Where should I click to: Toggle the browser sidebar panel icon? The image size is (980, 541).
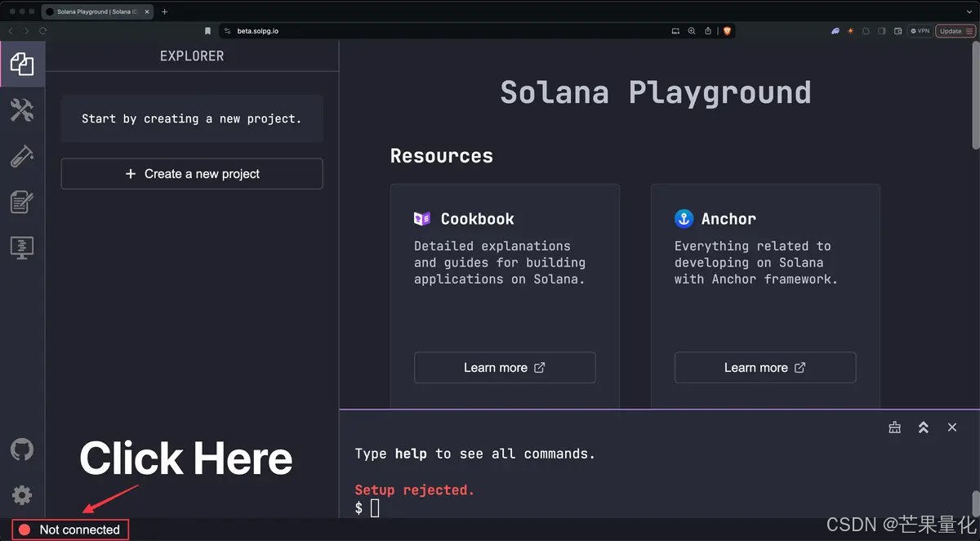882,31
